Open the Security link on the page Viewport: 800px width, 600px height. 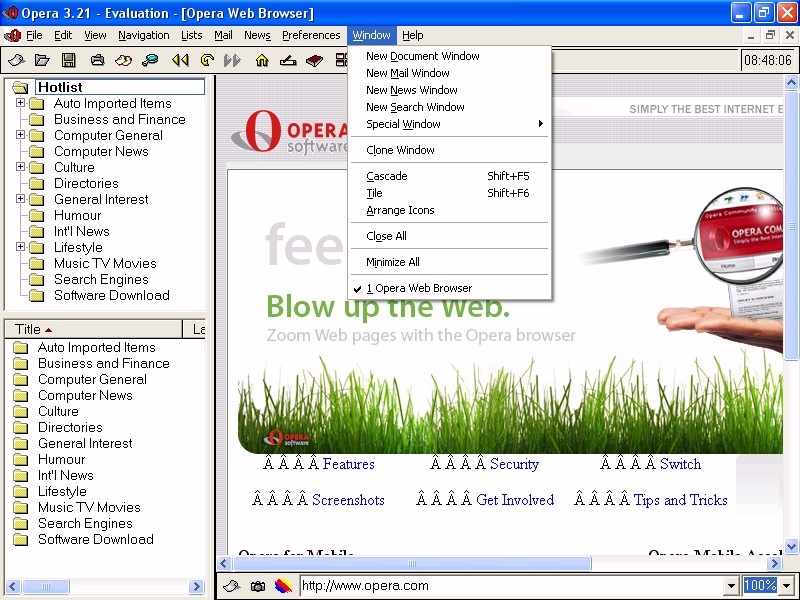click(x=514, y=464)
